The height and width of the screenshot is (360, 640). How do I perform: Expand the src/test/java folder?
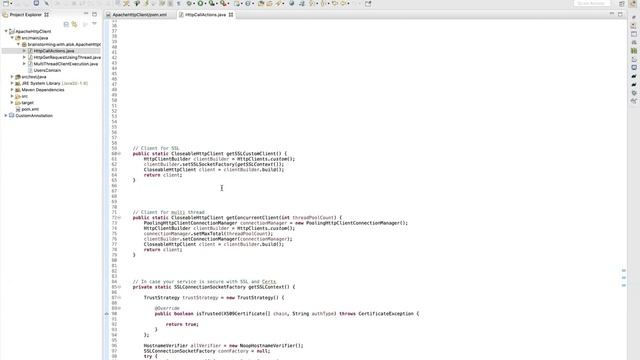point(12,77)
